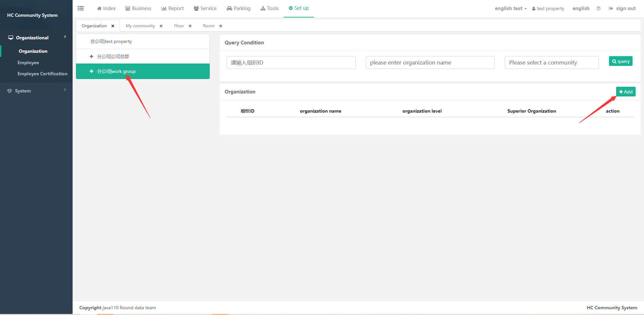Screen dimensions: 644x315
Task: Expand the work group node plus icon
Action: coord(91,71)
